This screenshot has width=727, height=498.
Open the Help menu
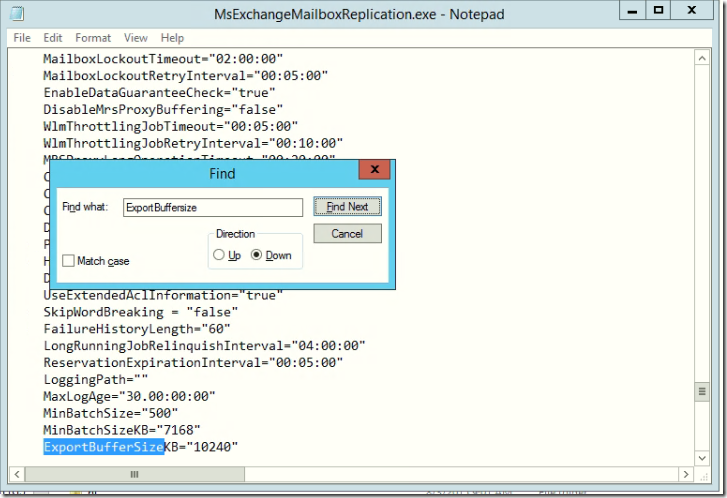click(x=172, y=38)
